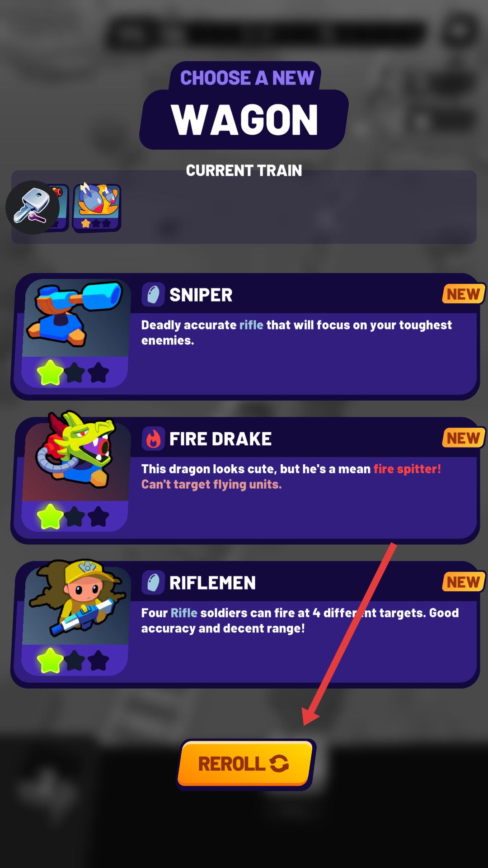Tap the NEW badge on Sniper
Screen dimensions: 488x868
tap(463, 294)
